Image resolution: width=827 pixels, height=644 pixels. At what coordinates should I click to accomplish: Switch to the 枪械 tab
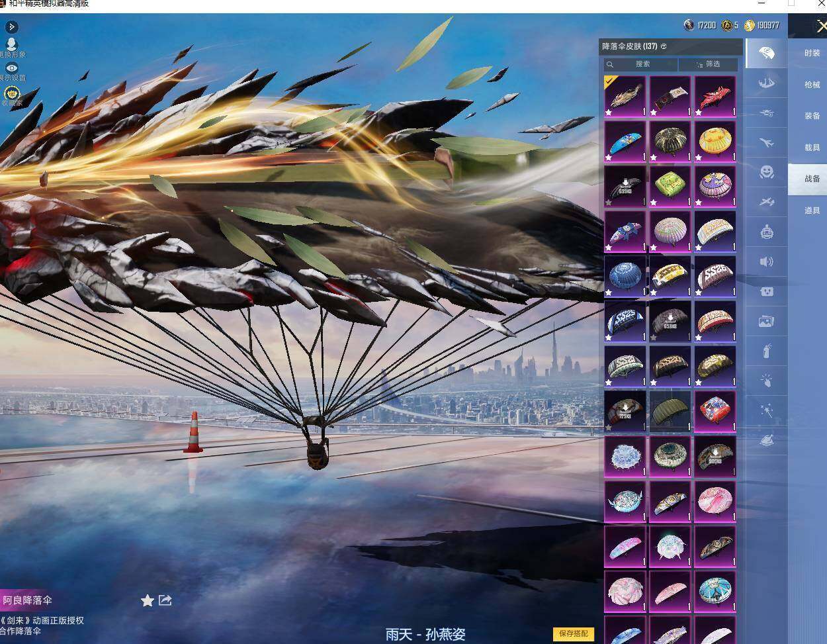click(812, 85)
